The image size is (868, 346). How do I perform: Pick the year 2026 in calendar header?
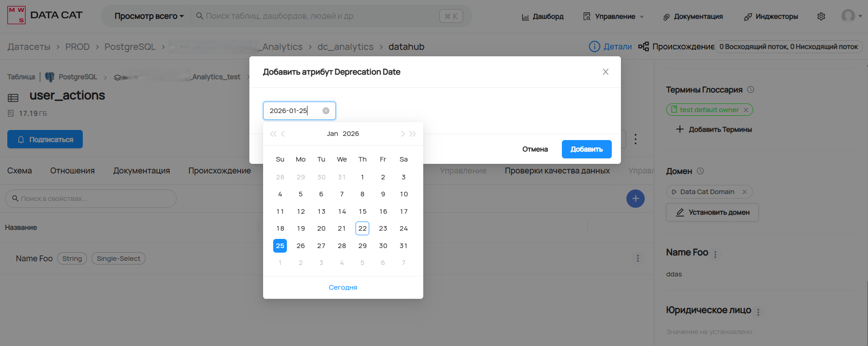pos(351,134)
